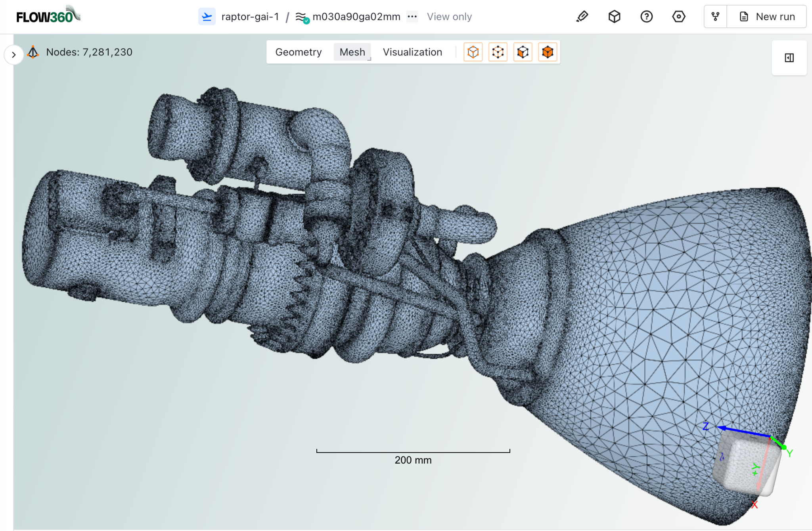The width and height of the screenshot is (812, 531).
Task: Click the New run button
Action: pos(766,16)
